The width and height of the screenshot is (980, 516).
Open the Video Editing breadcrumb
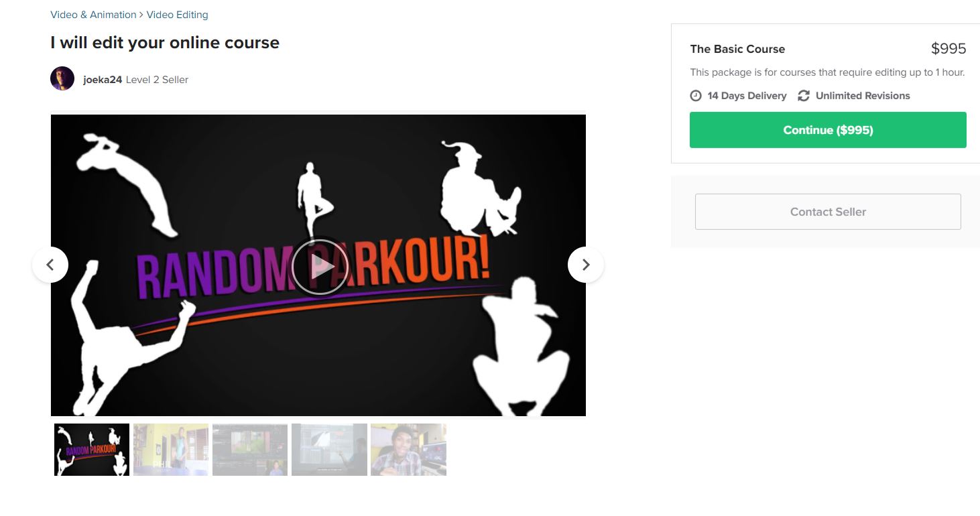coord(177,14)
